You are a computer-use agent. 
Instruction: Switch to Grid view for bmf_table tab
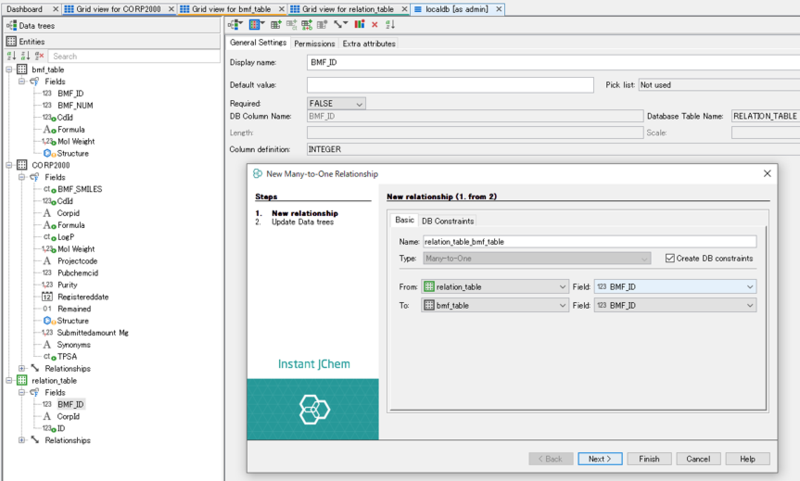click(x=231, y=9)
